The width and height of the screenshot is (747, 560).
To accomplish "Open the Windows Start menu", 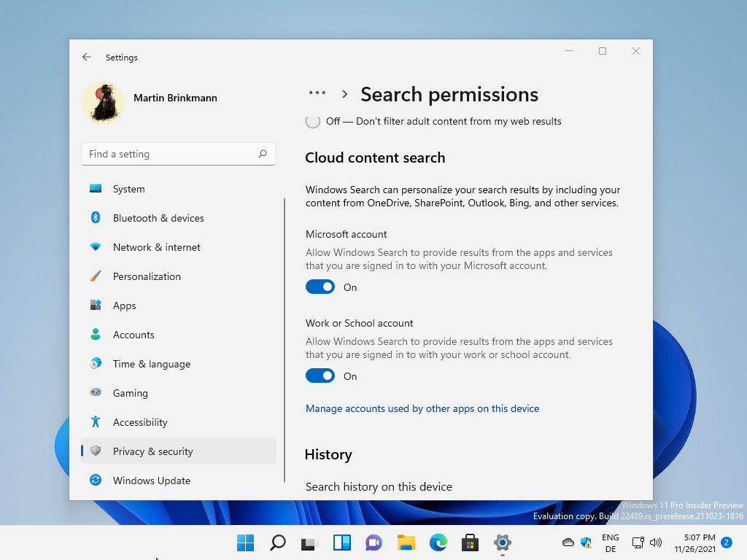I will (246, 542).
